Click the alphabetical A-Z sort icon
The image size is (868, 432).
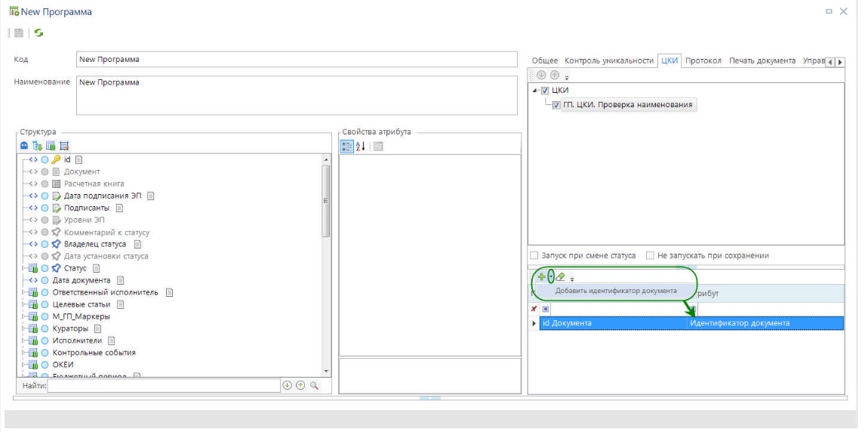coord(361,147)
